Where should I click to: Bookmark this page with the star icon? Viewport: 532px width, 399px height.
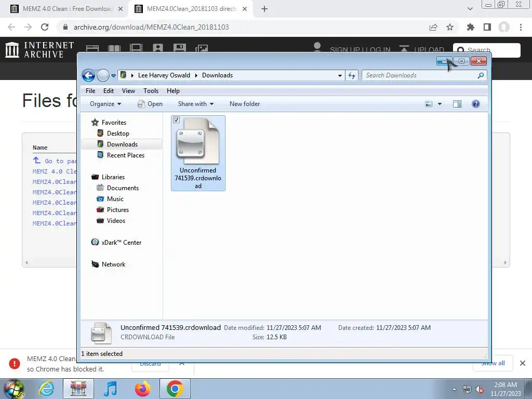[x=450, y=27]
